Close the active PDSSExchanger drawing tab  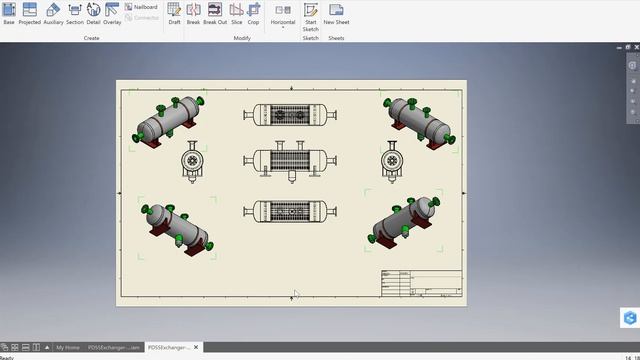(x=196, y=347)
